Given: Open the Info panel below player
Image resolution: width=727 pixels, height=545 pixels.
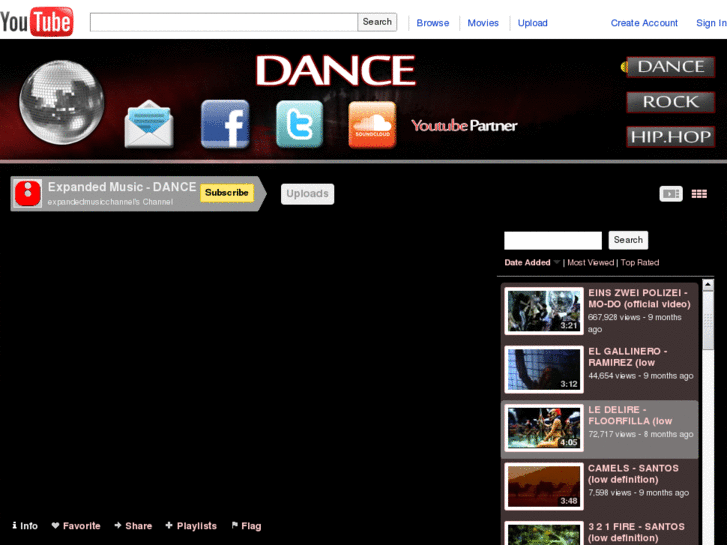Looking at the screenshot, I should click(x=25, y=526).
